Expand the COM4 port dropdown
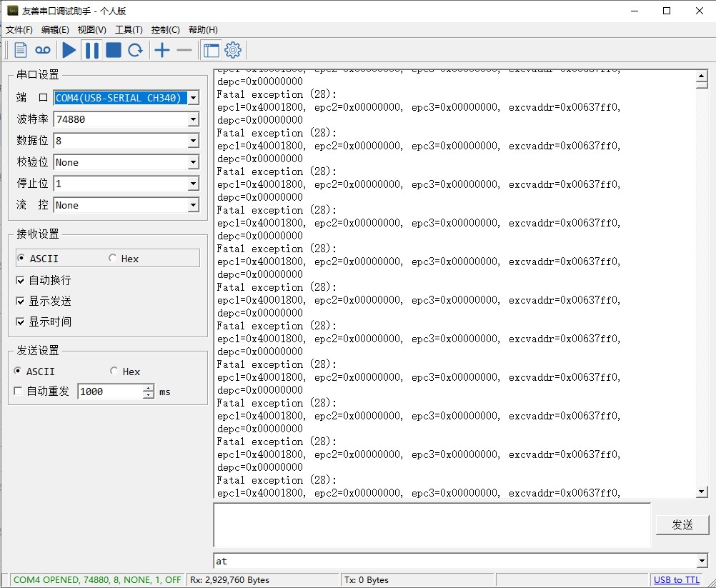Viewport: 716px width, 588px height. tap(194, 98)
